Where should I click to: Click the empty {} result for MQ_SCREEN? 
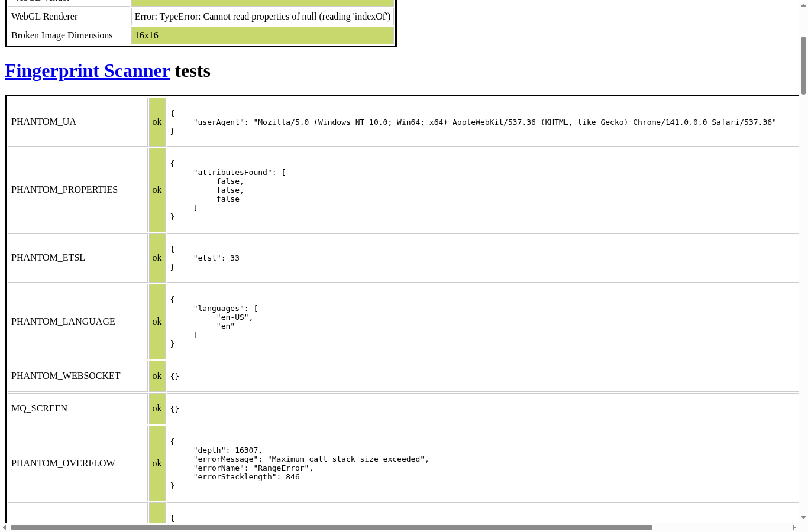pyautogui.click(x=174, y=409)
